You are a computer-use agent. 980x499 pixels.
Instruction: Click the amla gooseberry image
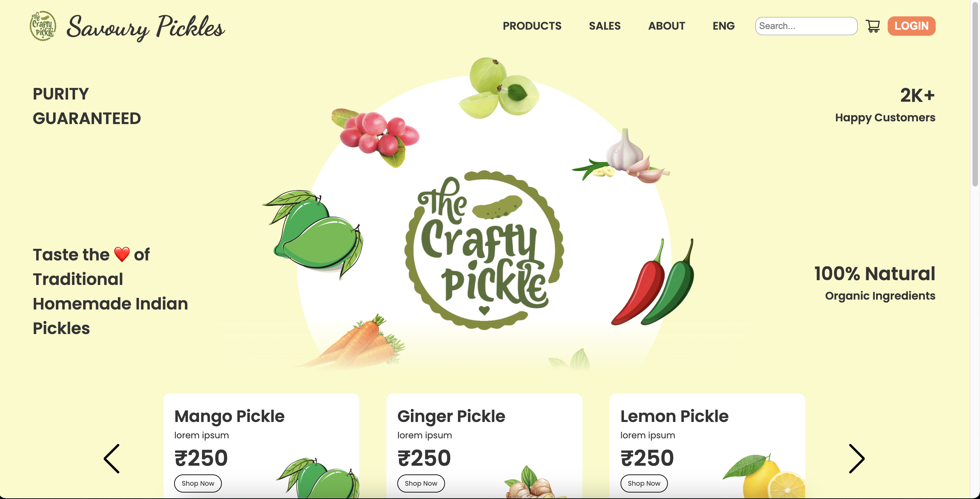pos(499,88)
